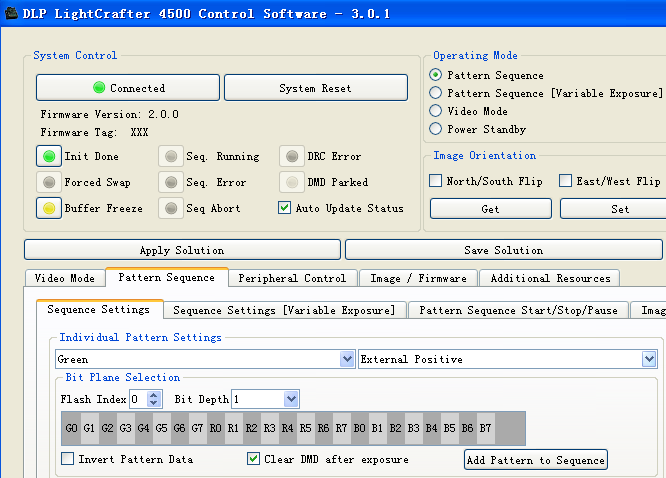
Task: Click the Flash Index value field
Action: click(138, 399)
